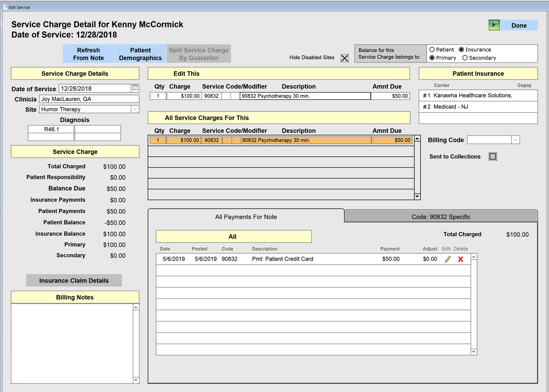Enable the Sent to Collections checkbox
Image resolution: width=549 pixels, height=392 pixels.
[x=492, y=157]
